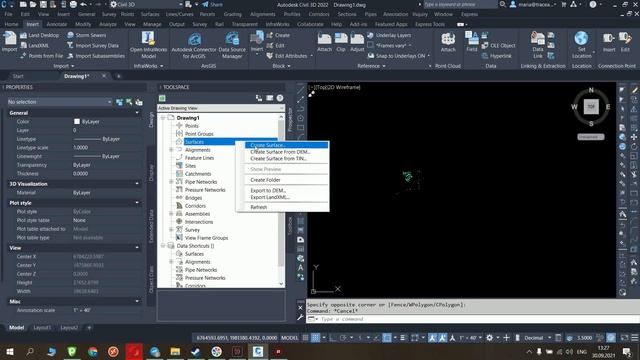Collapse the 3D Visualization section

pyautogui.click(x=137, y=184)
